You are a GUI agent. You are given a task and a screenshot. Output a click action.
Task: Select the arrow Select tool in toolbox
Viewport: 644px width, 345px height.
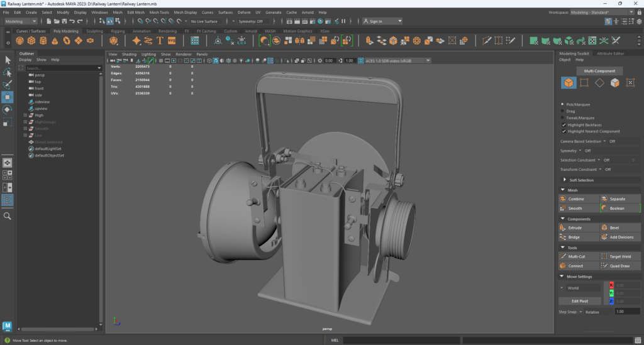tap(8, 60)
